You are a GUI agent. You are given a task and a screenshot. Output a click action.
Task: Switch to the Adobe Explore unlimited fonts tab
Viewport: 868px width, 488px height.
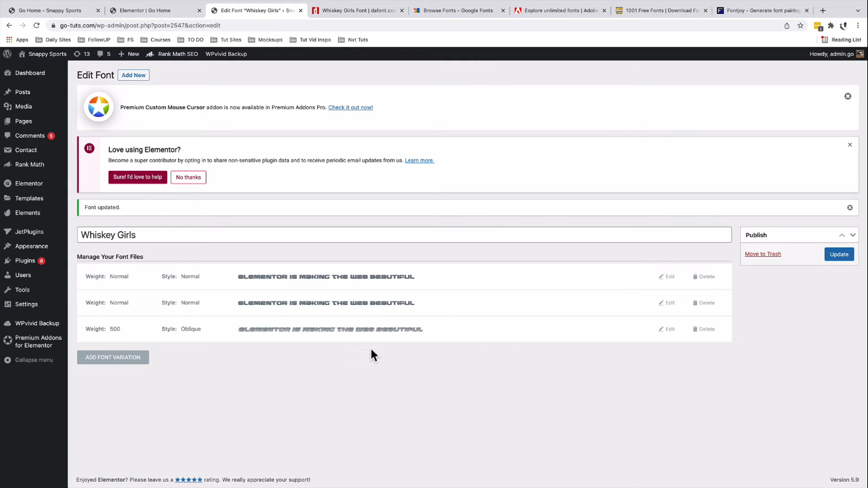560,10
